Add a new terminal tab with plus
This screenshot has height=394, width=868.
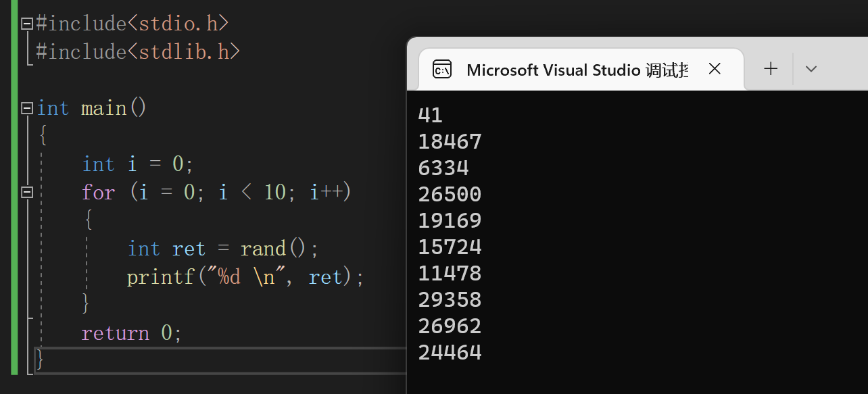click(x=771, y=68)
